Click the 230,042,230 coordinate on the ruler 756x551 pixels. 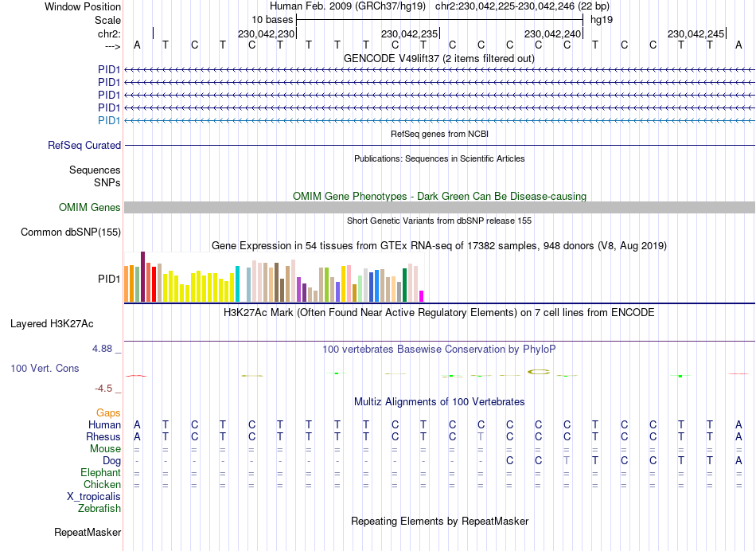[266, 33]
